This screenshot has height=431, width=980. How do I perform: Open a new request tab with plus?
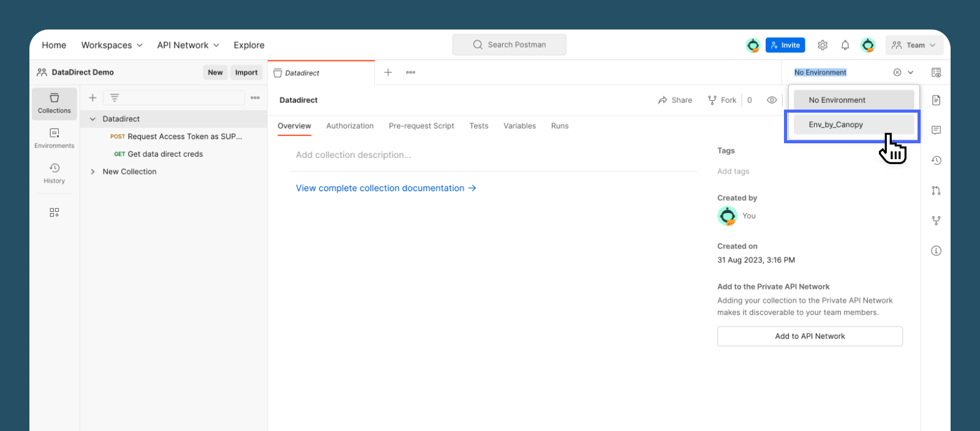[388, 72]
